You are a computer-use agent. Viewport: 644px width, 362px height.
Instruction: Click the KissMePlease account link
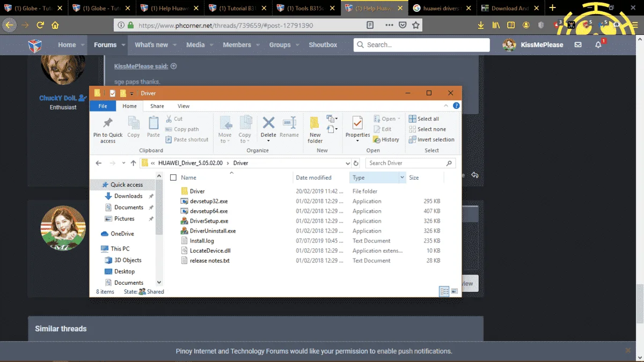542,45
